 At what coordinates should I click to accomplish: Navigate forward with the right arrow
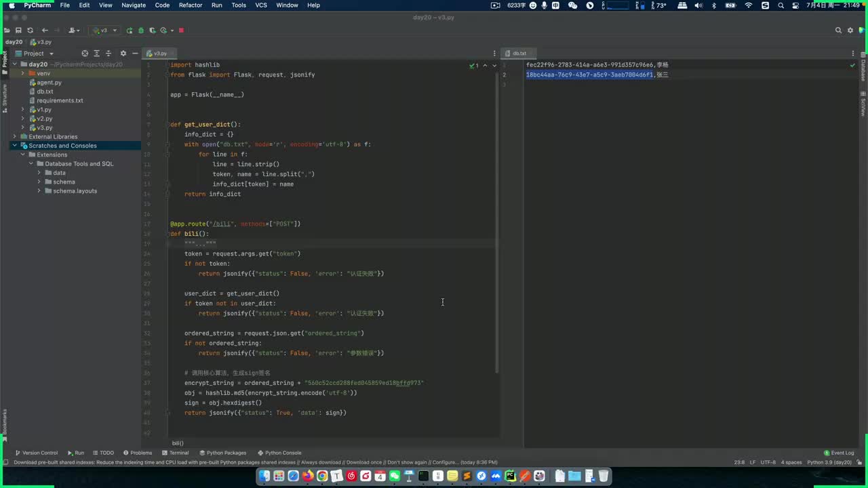coord(57,30)
